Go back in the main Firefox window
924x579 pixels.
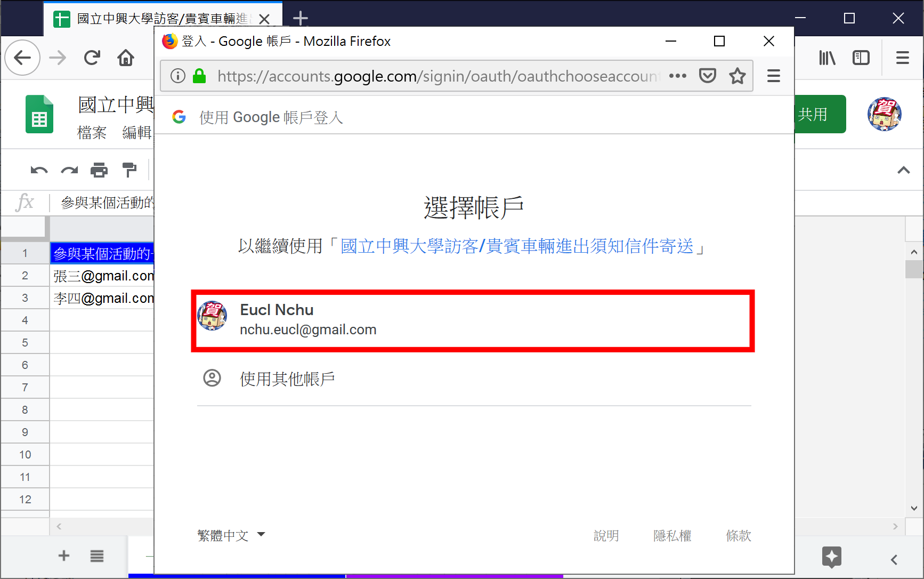pos(22,58)
